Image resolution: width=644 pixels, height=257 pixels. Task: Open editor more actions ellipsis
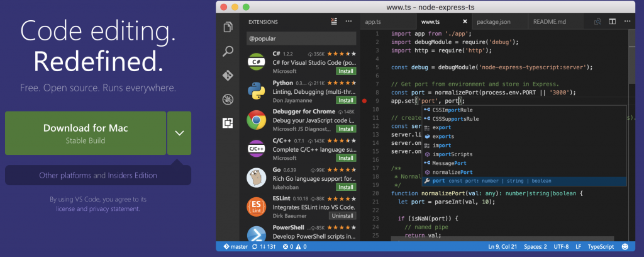pyautogui.click(x=626, y=21)
